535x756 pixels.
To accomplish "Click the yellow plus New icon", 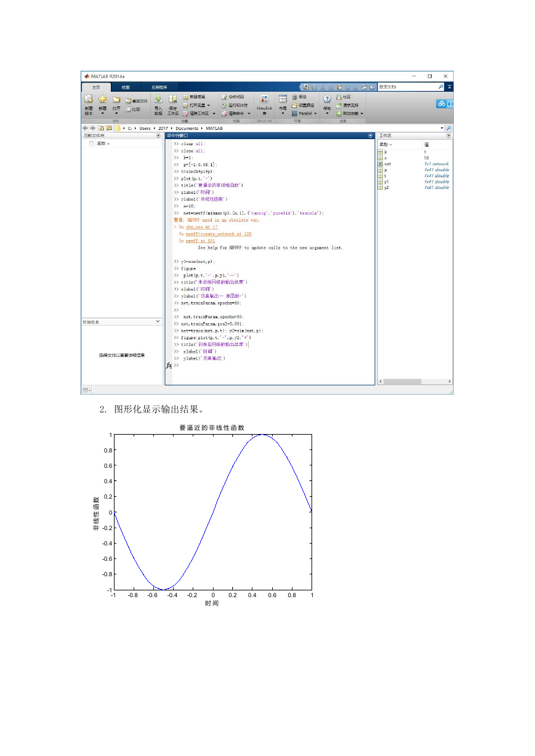I will click(x=103, y=99).
